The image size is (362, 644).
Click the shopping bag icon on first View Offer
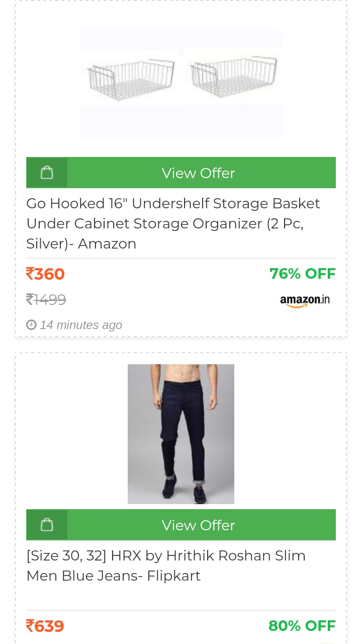pos(46,173)
